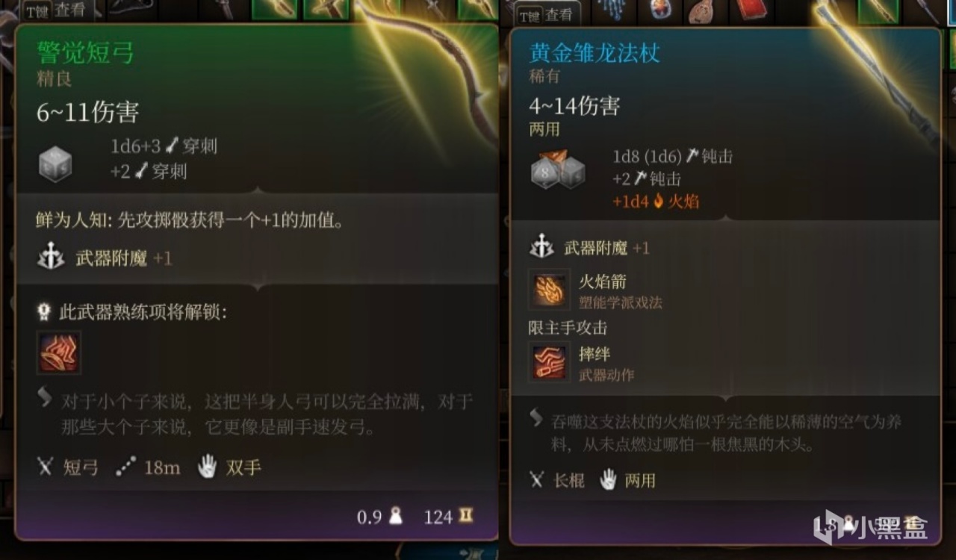Click the red book inventory item
956x560 pixels.
pos(751,9)
